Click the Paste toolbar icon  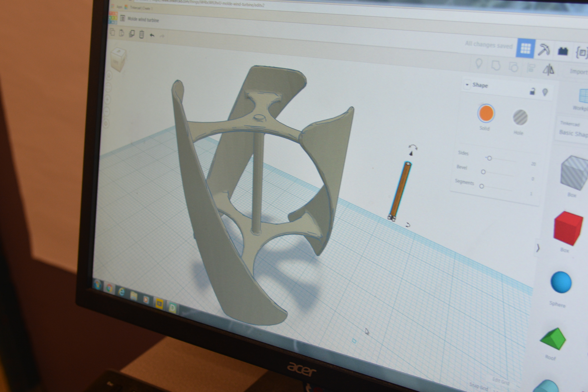point(122,33)
